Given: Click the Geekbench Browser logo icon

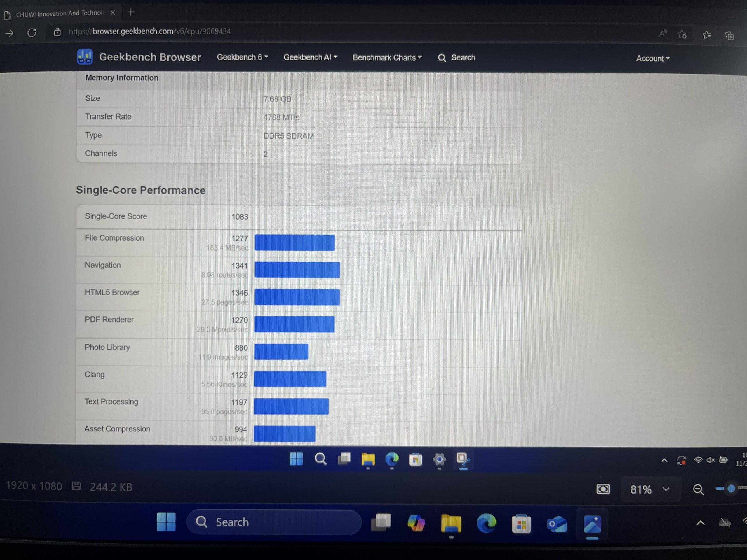Looking at the screenshot, I should pos(85,57).
